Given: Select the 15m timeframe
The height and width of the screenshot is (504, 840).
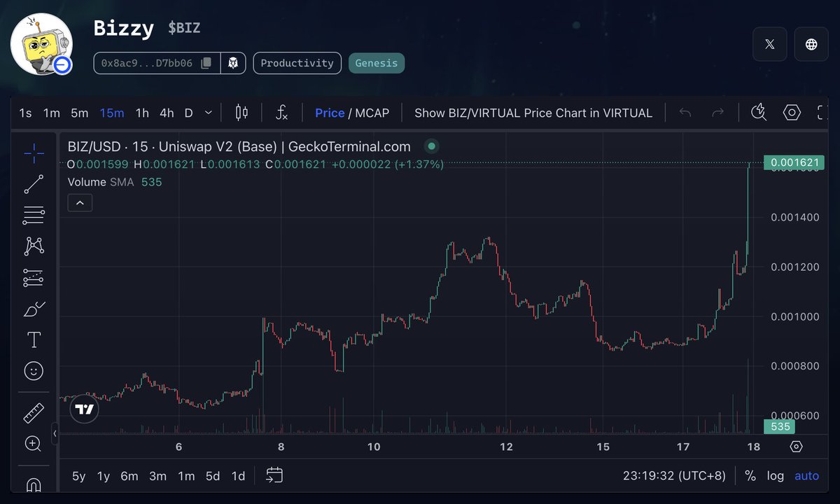Looking at the screenshot, I should [112, 113].
